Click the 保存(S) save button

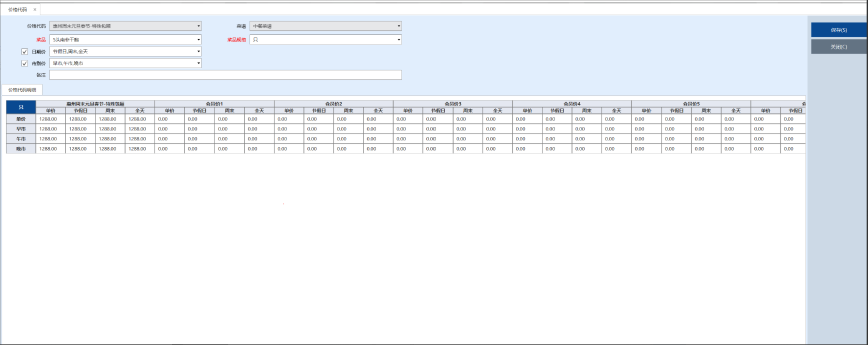click(838, 30)
